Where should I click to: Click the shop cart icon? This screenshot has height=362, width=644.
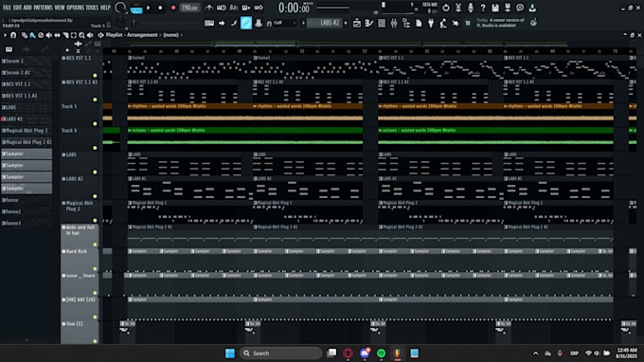[x=468, y=24]
